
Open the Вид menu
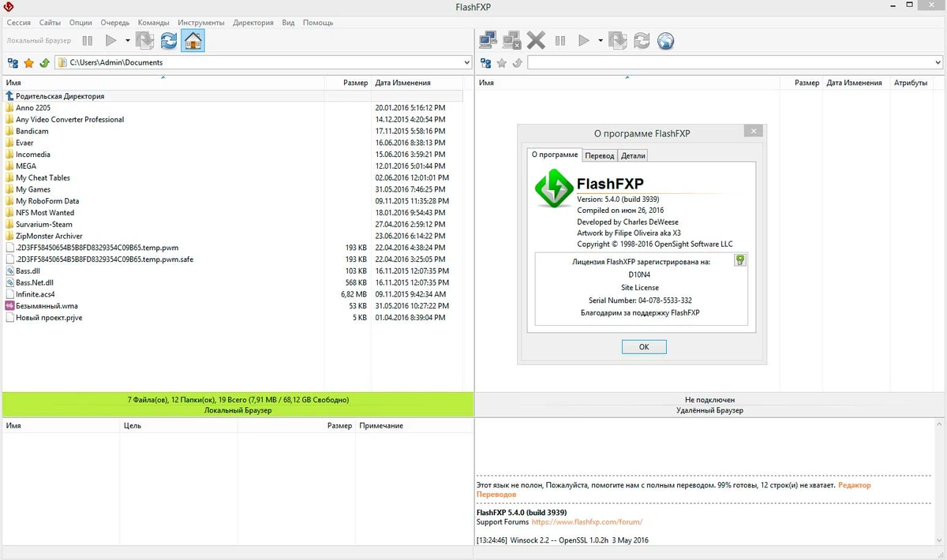coord(288,22)
